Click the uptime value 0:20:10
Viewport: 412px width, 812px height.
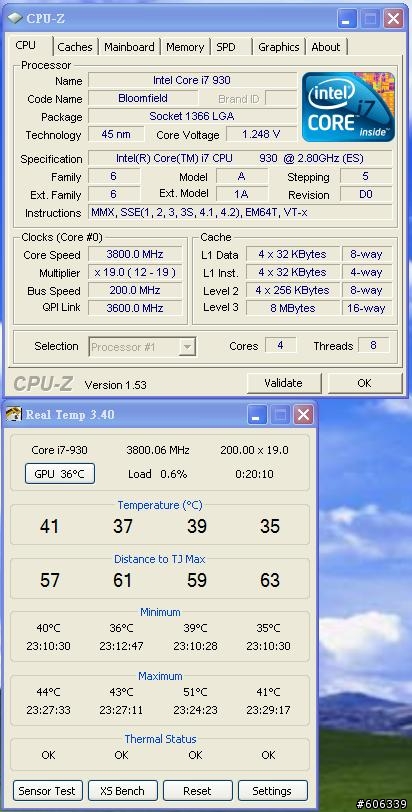(x=254, y=474)
